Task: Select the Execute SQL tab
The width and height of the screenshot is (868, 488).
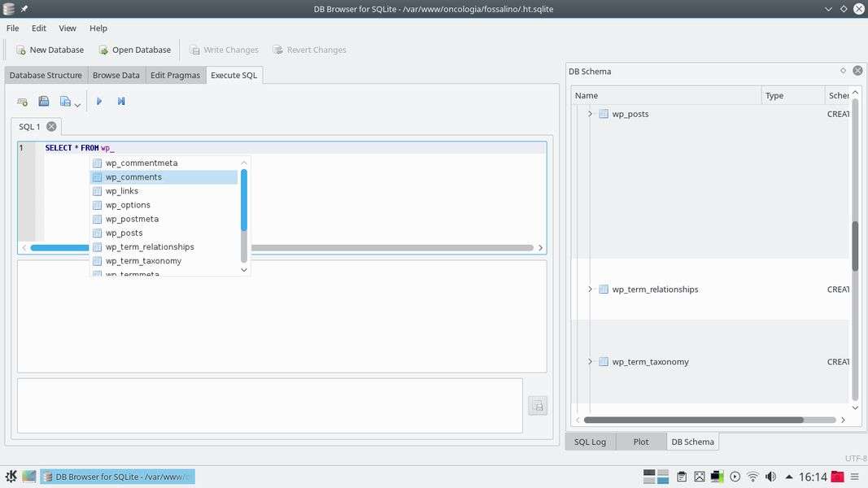Action: coord(234,76)
